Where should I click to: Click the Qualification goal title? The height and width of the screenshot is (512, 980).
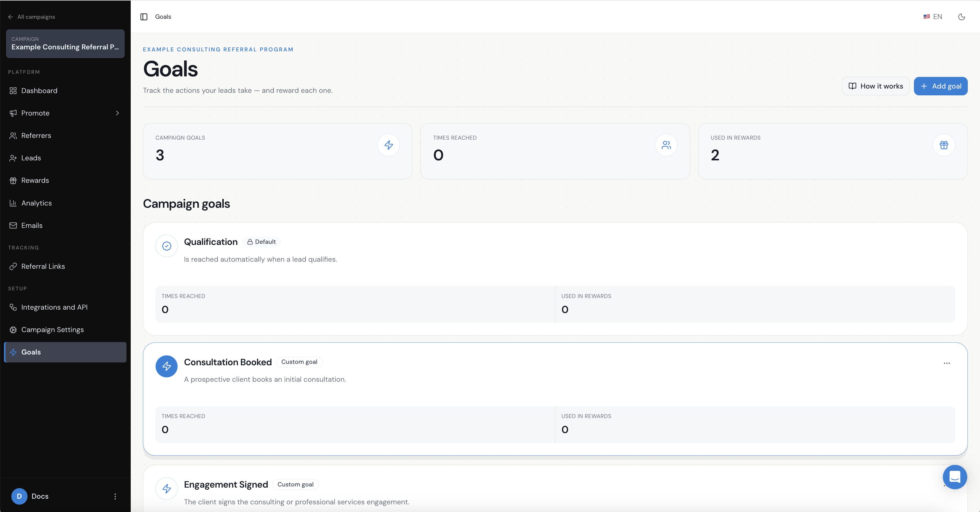click(211, 242)
